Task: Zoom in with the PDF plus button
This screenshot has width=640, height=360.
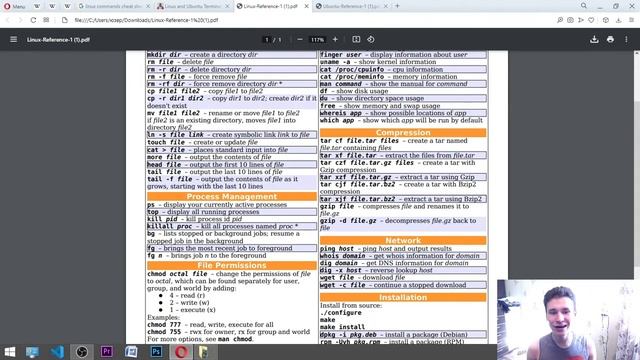Action: (335, 40)
